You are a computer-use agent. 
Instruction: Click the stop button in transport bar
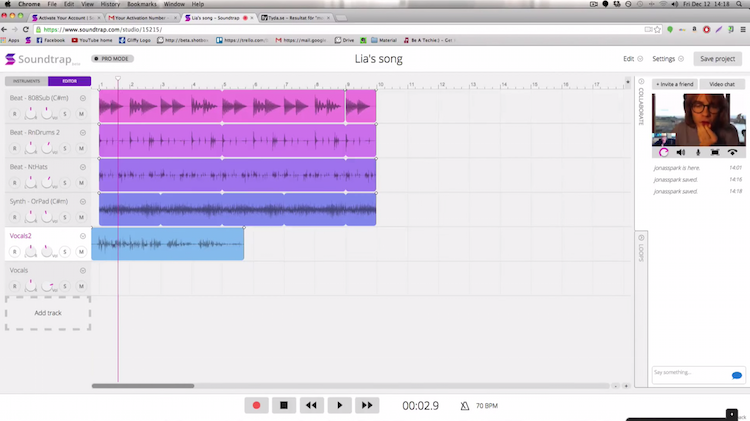284,405
